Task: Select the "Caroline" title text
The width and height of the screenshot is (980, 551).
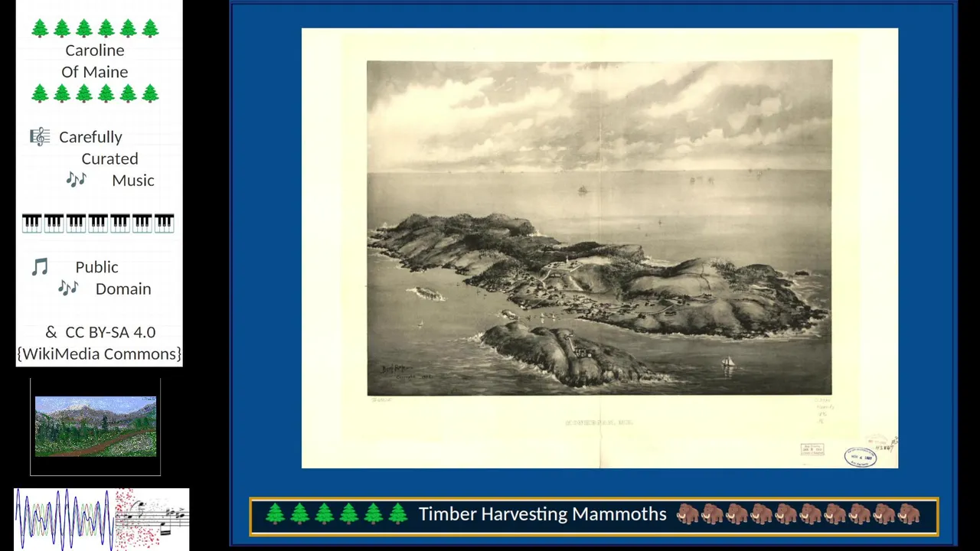Action: pos(95,51)
